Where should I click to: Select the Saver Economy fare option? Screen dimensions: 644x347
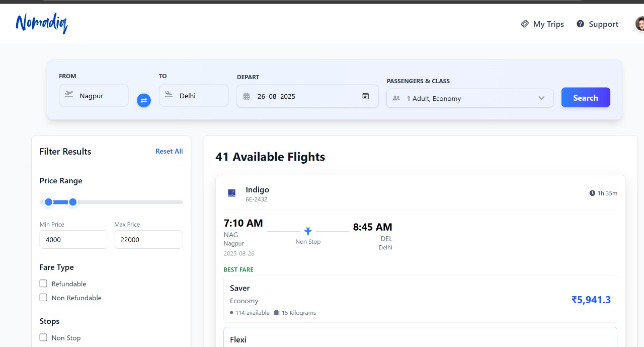click(420, 299)
